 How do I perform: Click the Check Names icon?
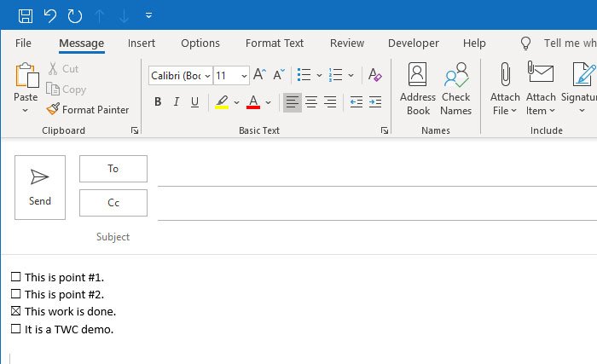point(456,89)
